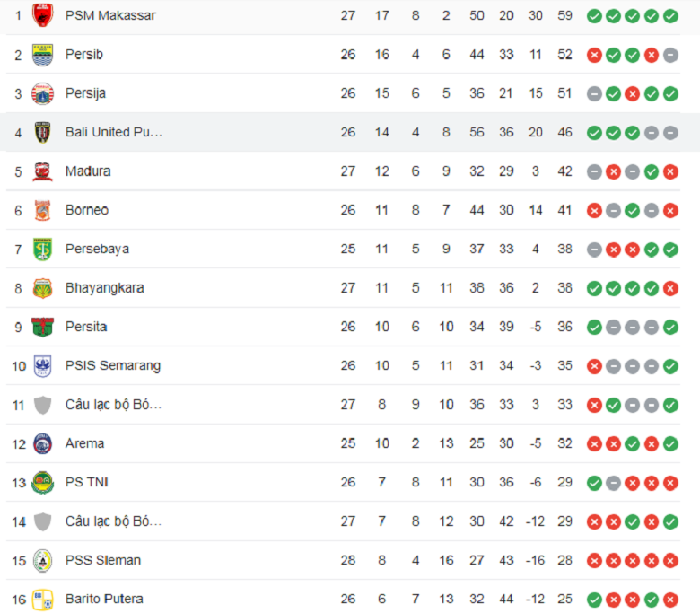Image resolution: width=700 pixels, height=613 pixels.
Task: Click the placeholder shield in row 11
Action: pos(42,405)
